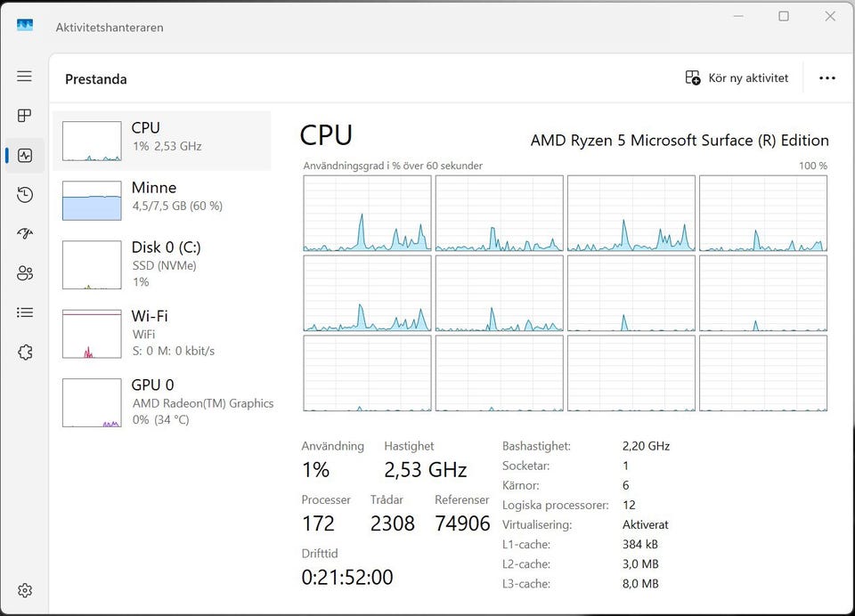The width and height of the screenshot is (855, 616).
Task: Open the Details list page icon
Action: pos(25,312)
